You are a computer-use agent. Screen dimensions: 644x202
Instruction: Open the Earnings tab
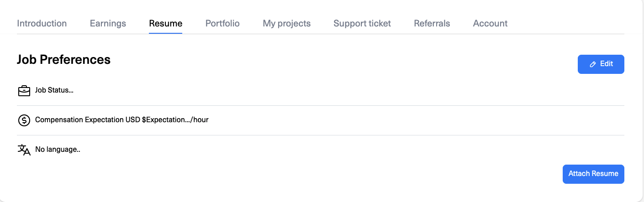(108, 23)
